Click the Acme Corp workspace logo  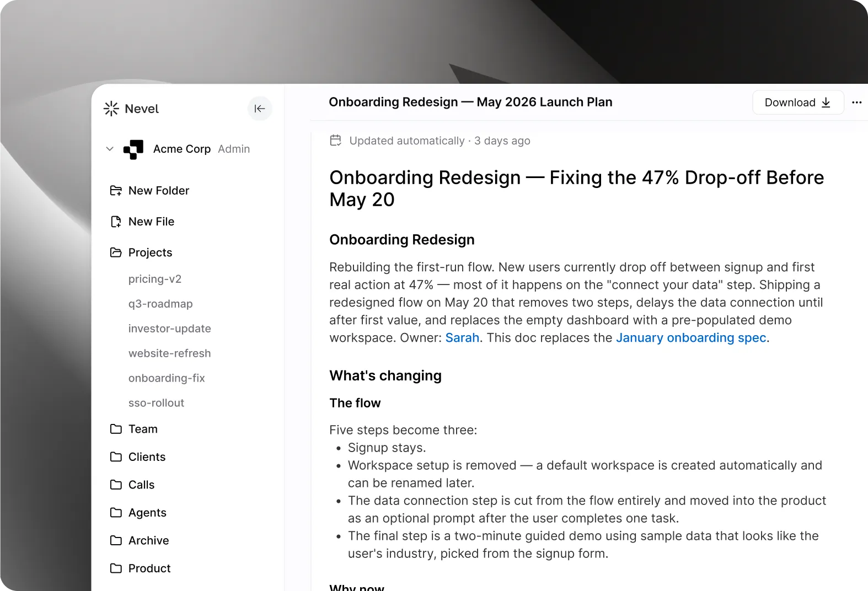tap(133, 149)
